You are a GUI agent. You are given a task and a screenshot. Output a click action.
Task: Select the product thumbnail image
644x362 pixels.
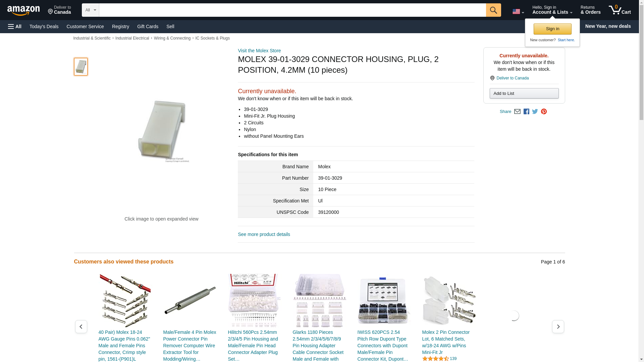[81, 67]
